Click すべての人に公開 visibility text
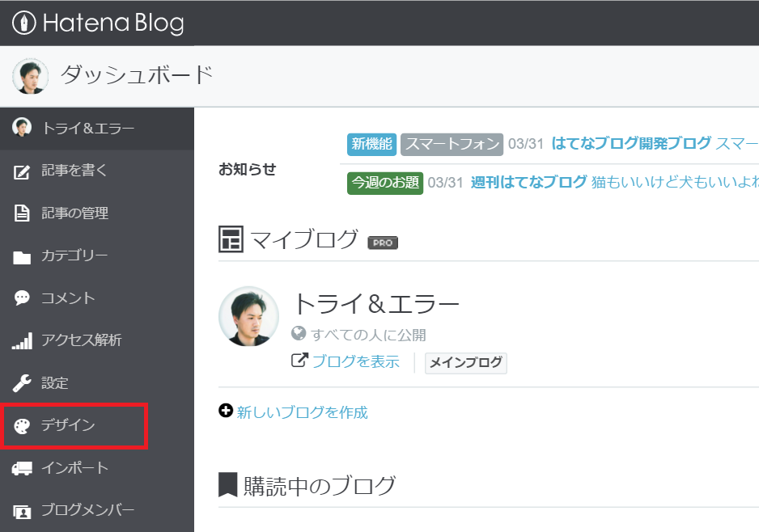This screenshot has width=759, height=532. (x=368, y=335)
